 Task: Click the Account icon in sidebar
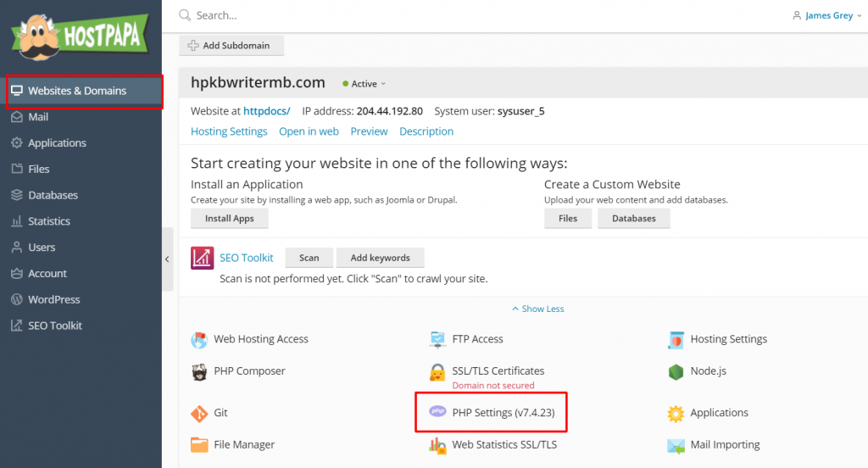[17, 273]
